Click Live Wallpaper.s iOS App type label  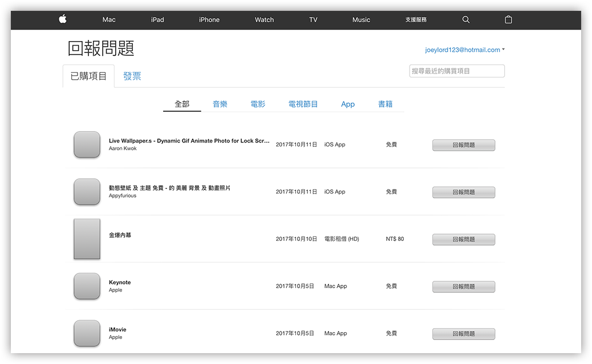tap(335, 145)
